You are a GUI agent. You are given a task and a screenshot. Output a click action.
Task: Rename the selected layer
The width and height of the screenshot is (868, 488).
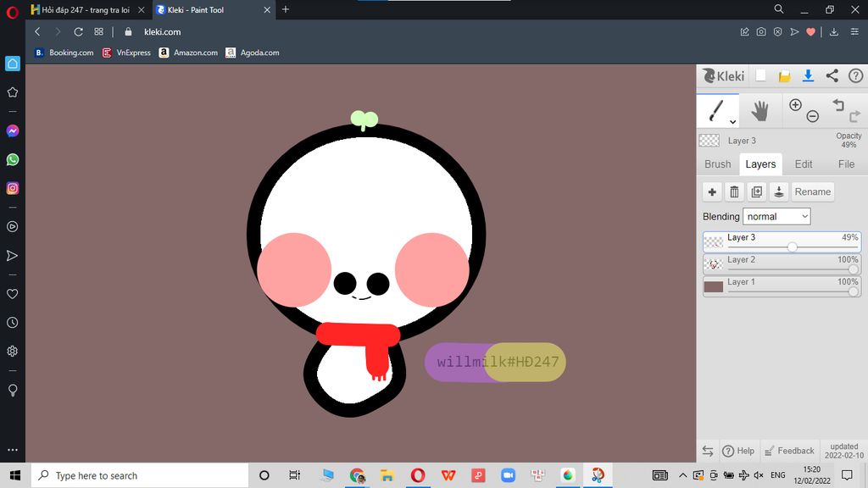coord(813,192)
